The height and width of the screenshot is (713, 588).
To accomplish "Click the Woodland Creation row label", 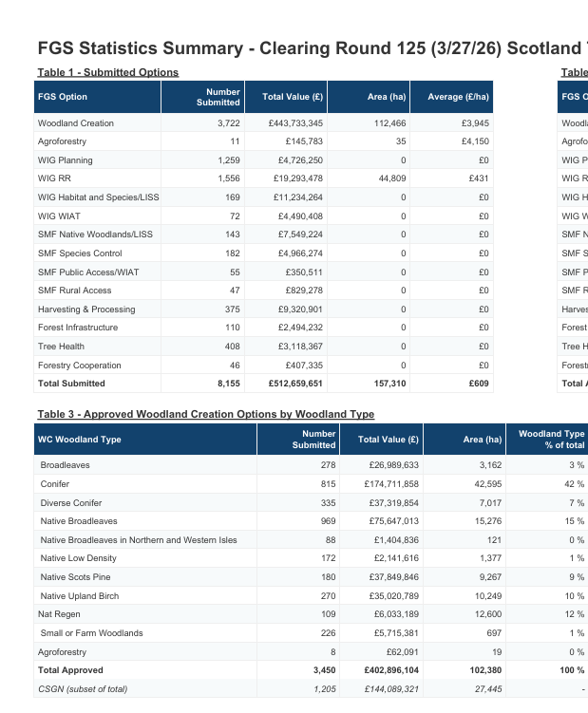I will pyautogui.click(x=76, y=123).
